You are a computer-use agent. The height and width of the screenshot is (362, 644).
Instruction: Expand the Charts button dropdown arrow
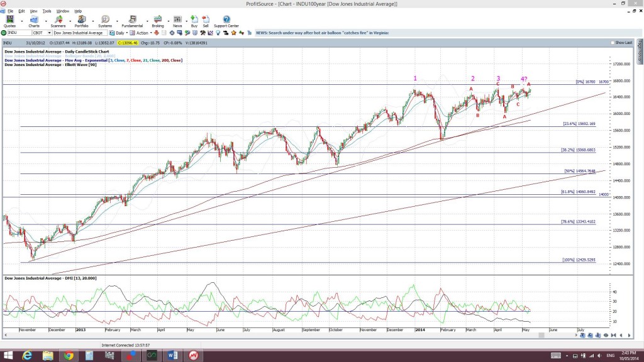(45, 21)
